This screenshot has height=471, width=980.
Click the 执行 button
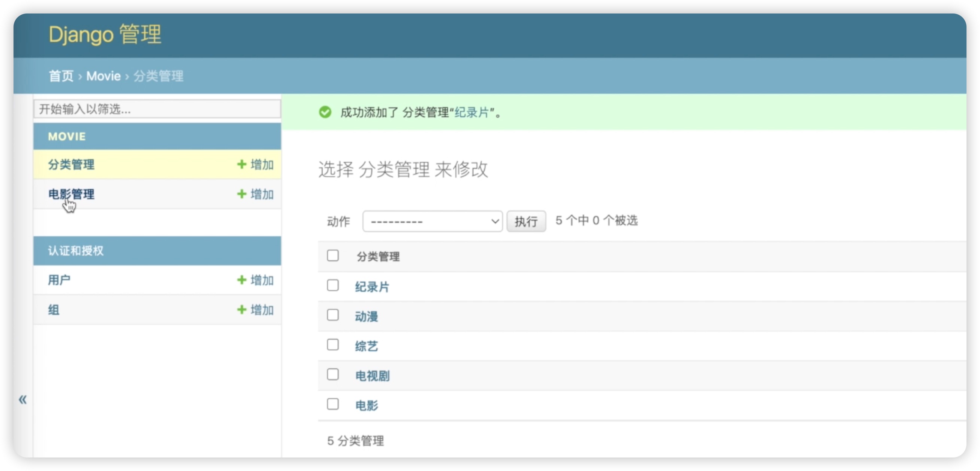coord(526,221)
